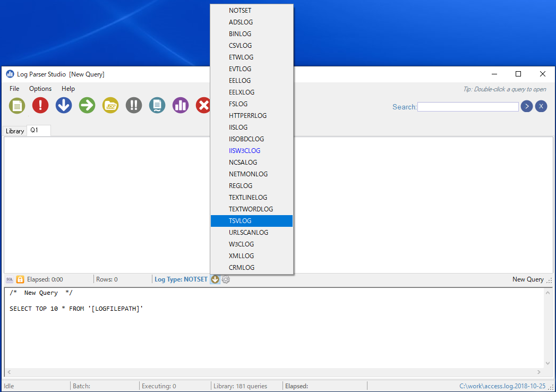Select IISODBCLOG log type

tap(252, 139)
